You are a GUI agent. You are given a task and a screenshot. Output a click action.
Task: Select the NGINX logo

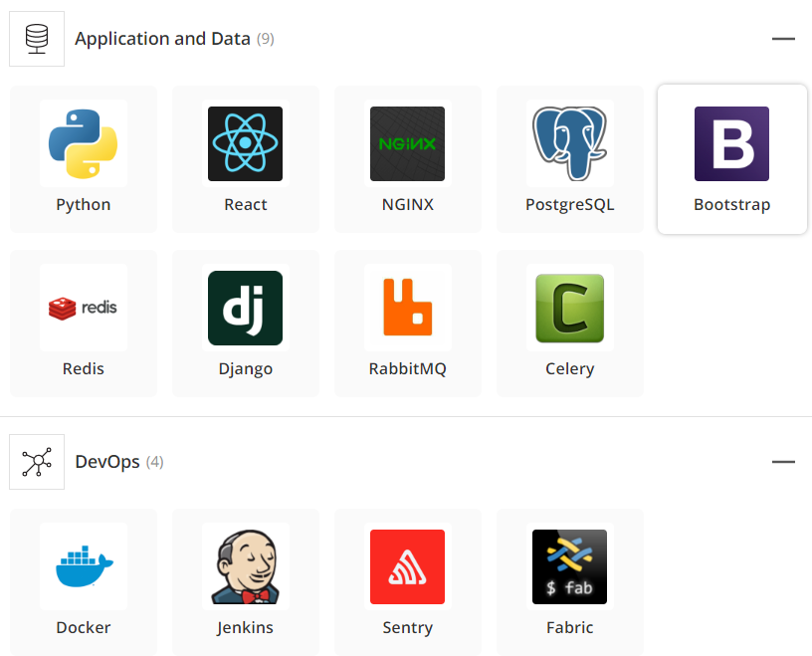407,143
